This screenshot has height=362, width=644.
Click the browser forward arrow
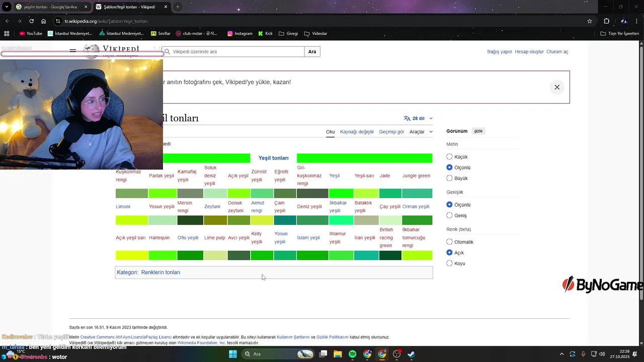19,21
